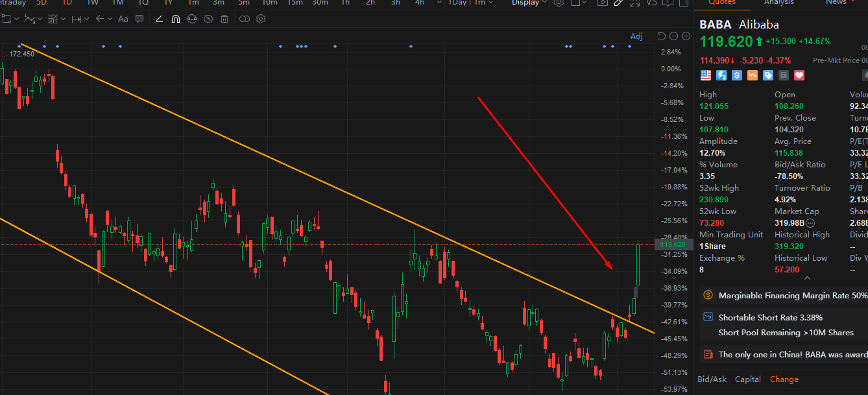The height and width of the screenshot is (395, 868).
Task: Choose the measure area drawing tool
Action: (53, 19)
